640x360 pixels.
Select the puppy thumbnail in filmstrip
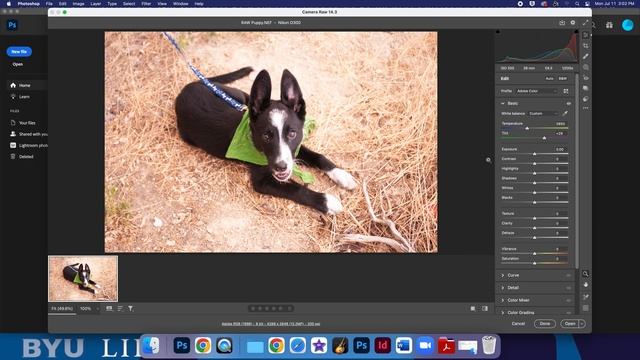coord(83,279)
